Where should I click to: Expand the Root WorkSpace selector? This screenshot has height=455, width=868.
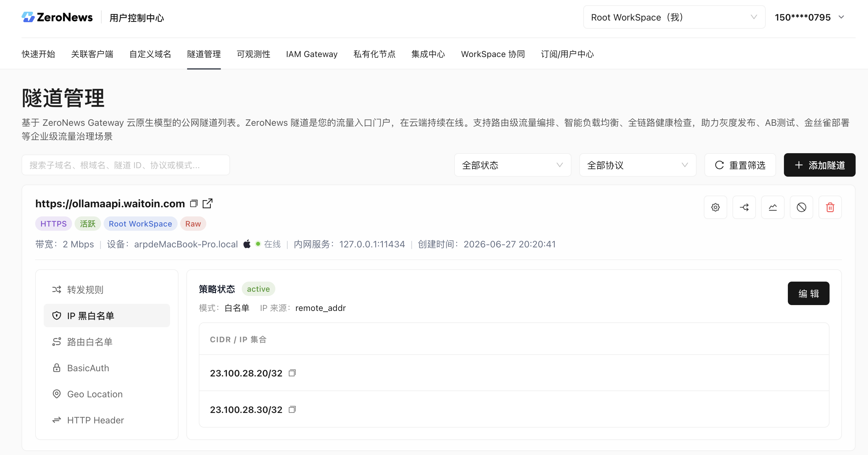click(674, 17)
